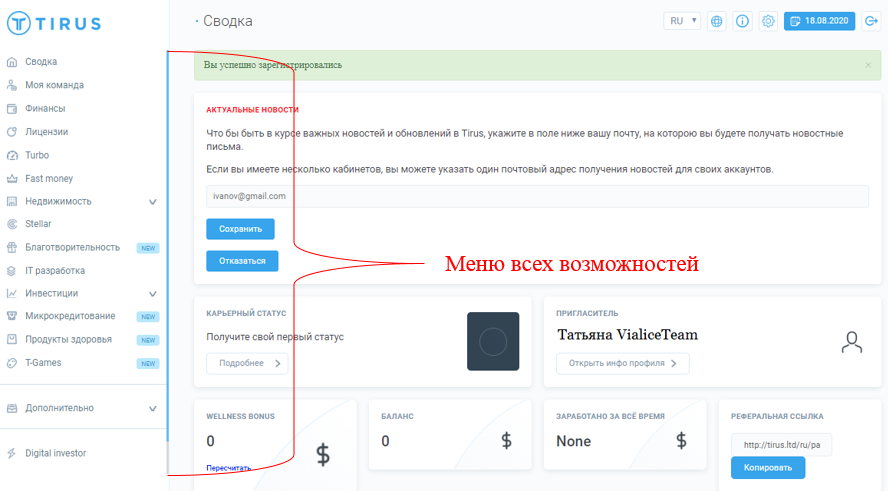
Task: Click the Лицензии icon in sidebar
Action: coord(12,132)
